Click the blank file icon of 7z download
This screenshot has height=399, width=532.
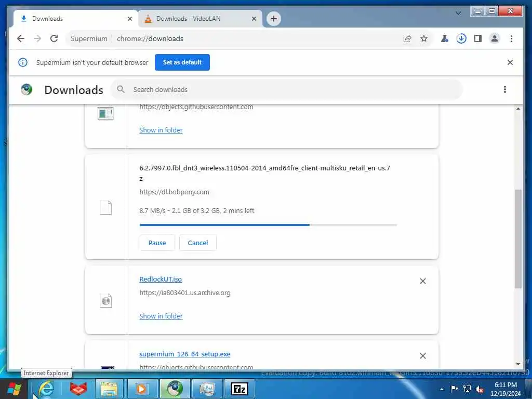[x=106, y=208]
